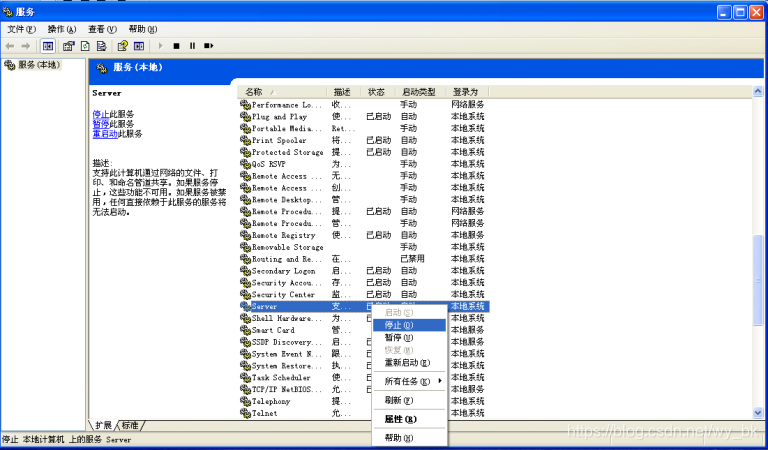Click the scroll up arrow of the list
Image resolution: width=768 pixels, height=450 pixels.
pyautogui.click(x=758, y=92)
